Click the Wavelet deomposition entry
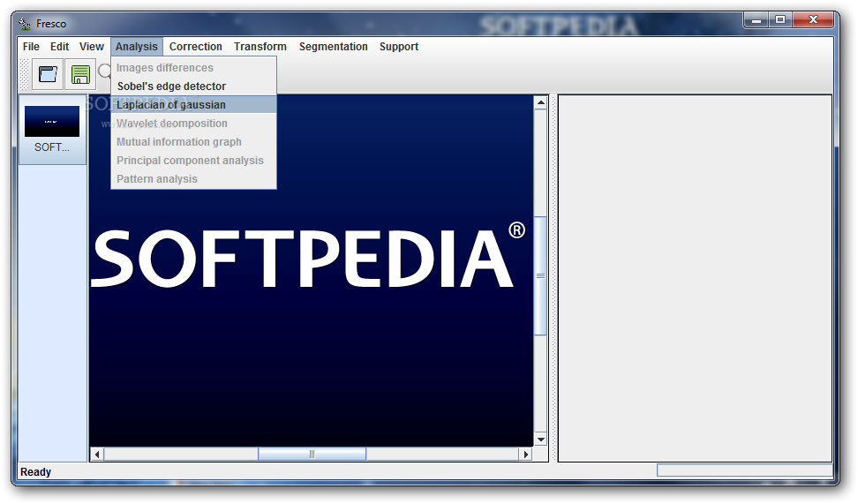 [193, 123]
